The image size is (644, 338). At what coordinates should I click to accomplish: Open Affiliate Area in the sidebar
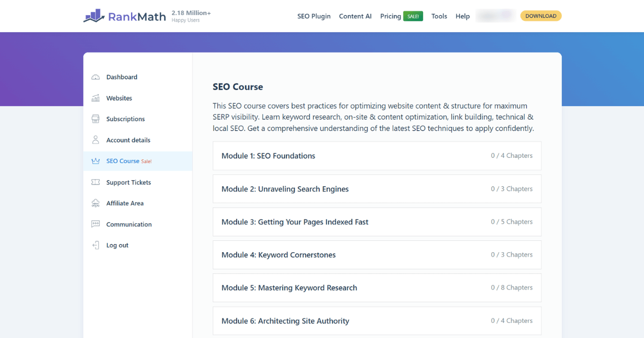(138, 203)
